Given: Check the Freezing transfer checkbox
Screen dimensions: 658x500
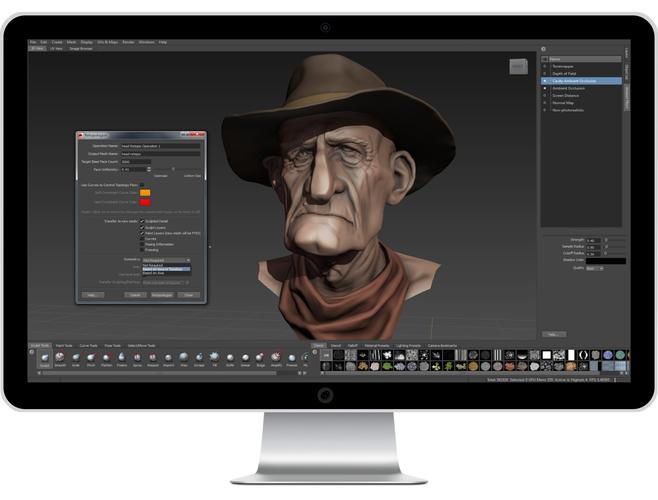Looking at the screenshot, I should [x=142, y=250].
